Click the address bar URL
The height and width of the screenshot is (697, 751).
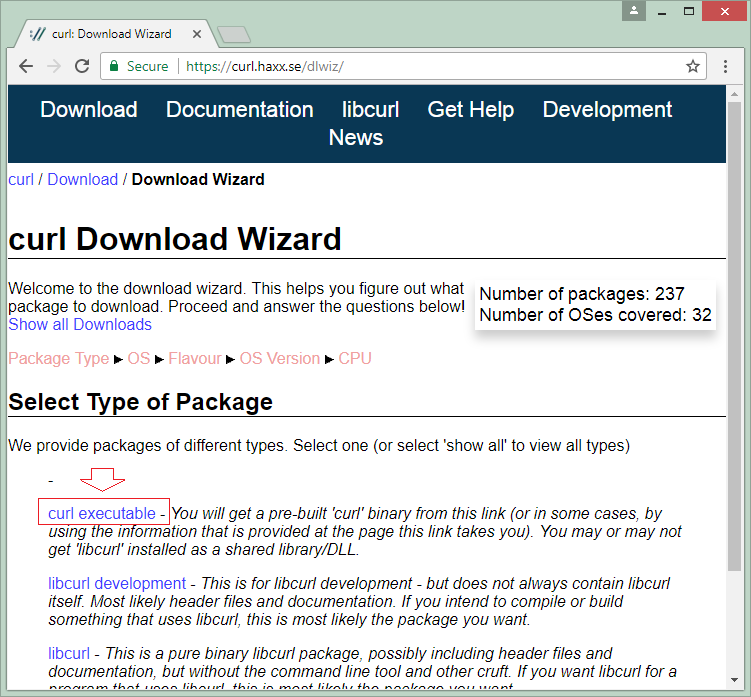click(x=264, y=66)
